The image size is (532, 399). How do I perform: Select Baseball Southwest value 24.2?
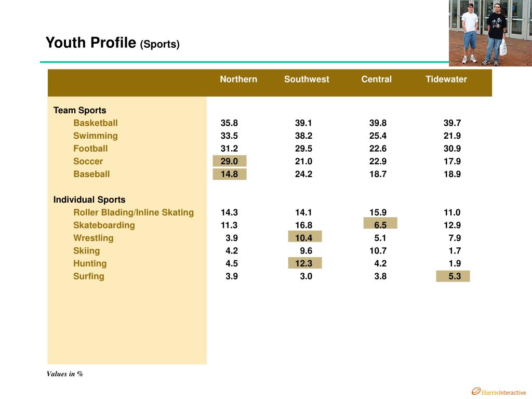pos(303,174)
